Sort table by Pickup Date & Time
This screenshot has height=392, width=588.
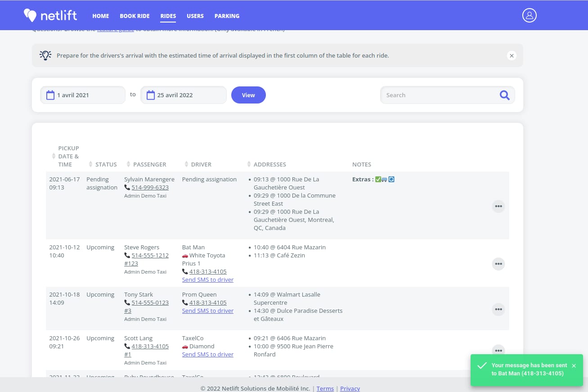[x=65, y=156]
